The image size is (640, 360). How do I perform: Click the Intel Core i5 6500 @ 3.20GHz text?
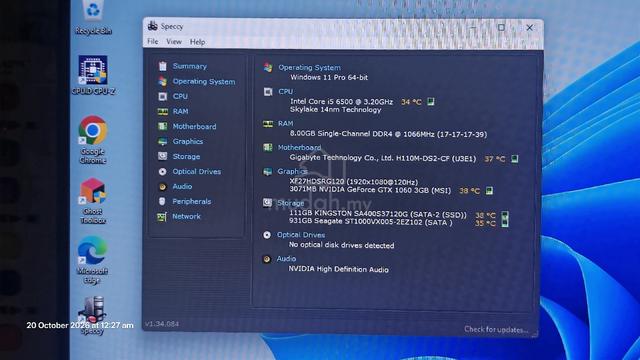tap(341, 101)
